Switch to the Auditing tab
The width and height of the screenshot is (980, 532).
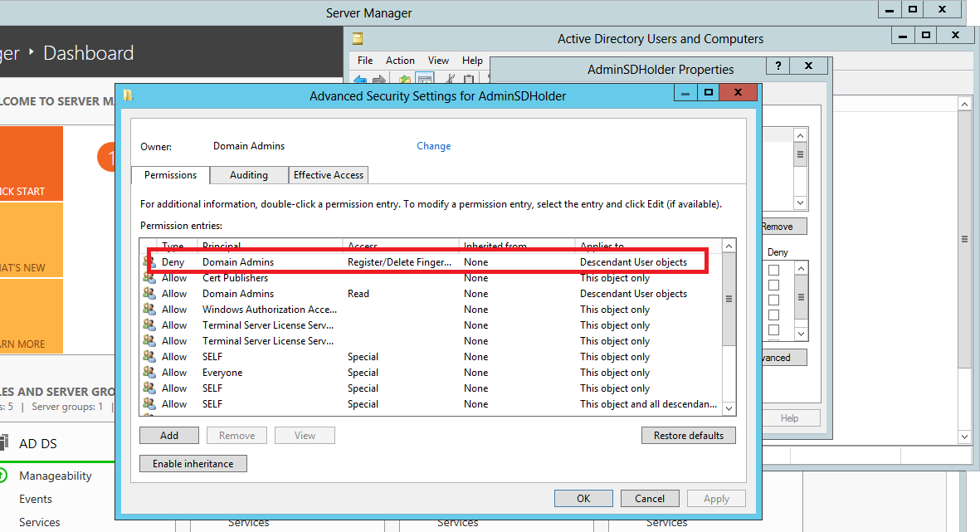click(x=248, y=175)
